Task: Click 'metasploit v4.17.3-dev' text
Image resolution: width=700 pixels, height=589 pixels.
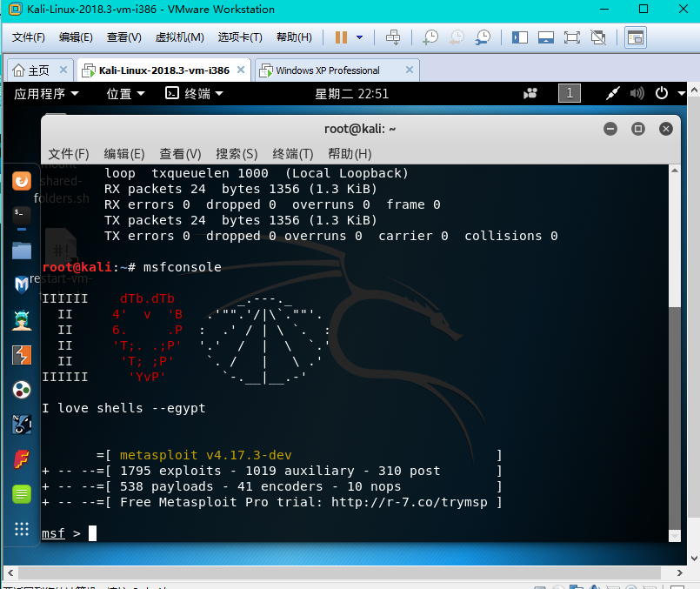Action: 206,455
